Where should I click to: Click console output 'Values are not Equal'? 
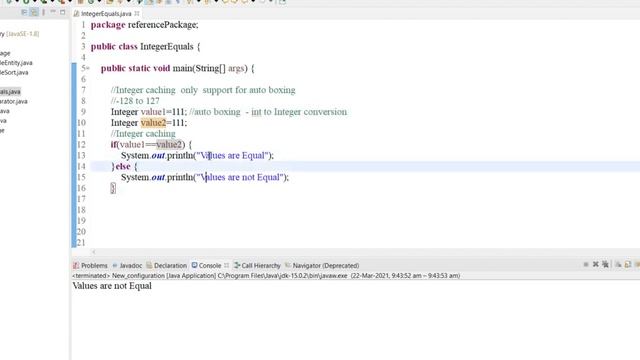[x=112, y=286]
